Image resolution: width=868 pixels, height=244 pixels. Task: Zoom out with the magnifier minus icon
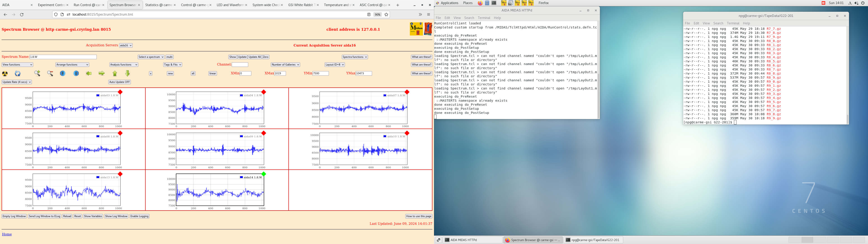50,73
